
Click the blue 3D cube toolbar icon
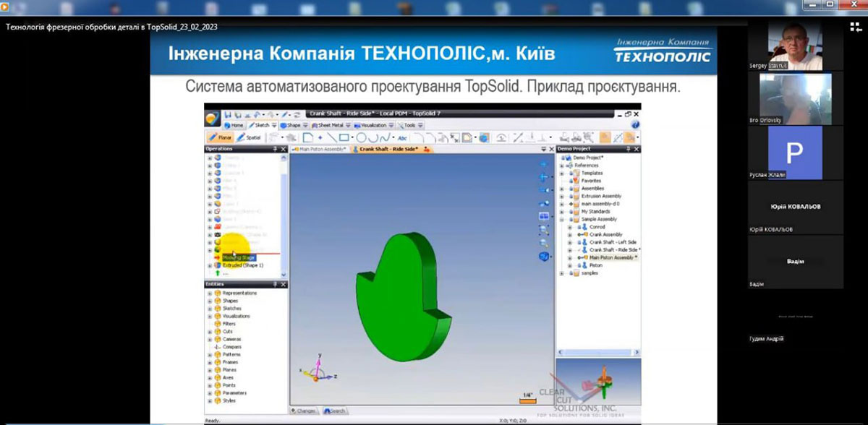tap(483, 137)
